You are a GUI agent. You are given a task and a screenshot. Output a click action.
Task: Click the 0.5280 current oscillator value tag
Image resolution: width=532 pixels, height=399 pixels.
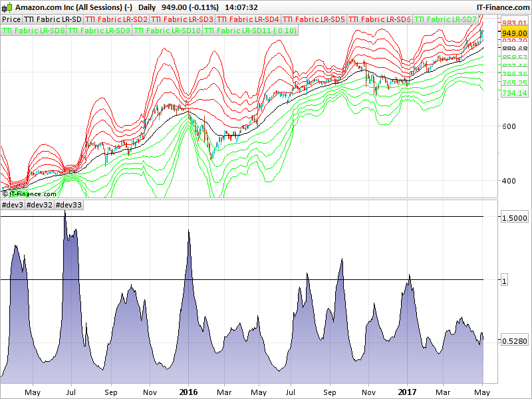(x=514, y=340)
